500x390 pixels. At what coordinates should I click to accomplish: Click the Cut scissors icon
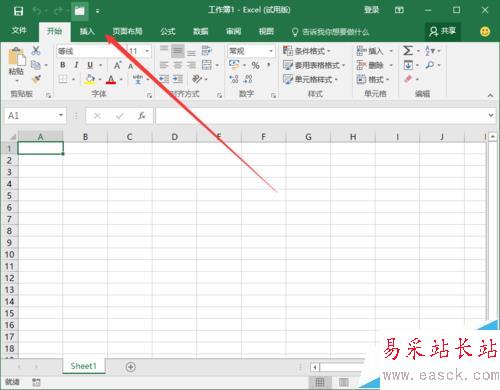click(36, 51)
